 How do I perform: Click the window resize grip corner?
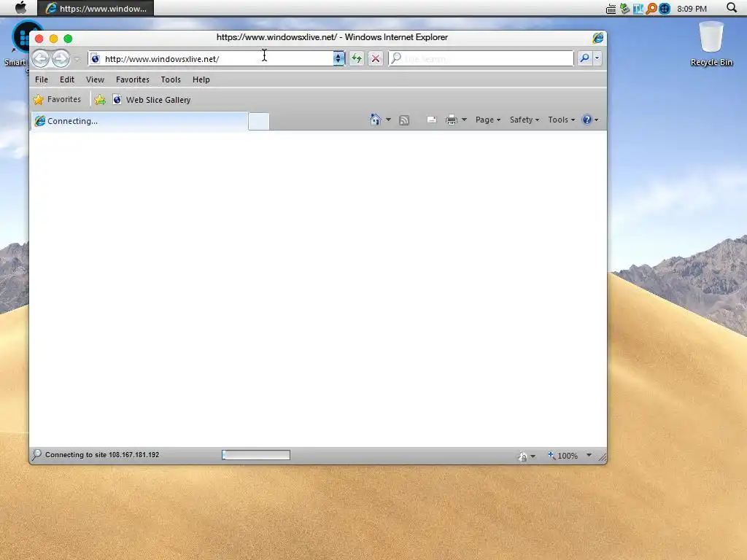pyautogui.click(x=602, y=458)
